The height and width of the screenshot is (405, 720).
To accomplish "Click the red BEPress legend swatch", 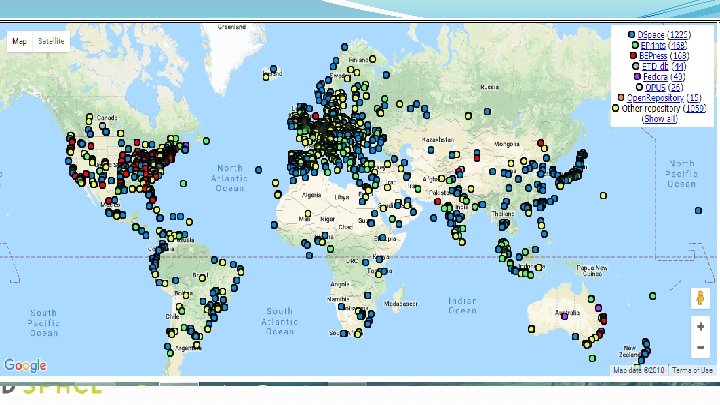I will click(x=633, y=56).
